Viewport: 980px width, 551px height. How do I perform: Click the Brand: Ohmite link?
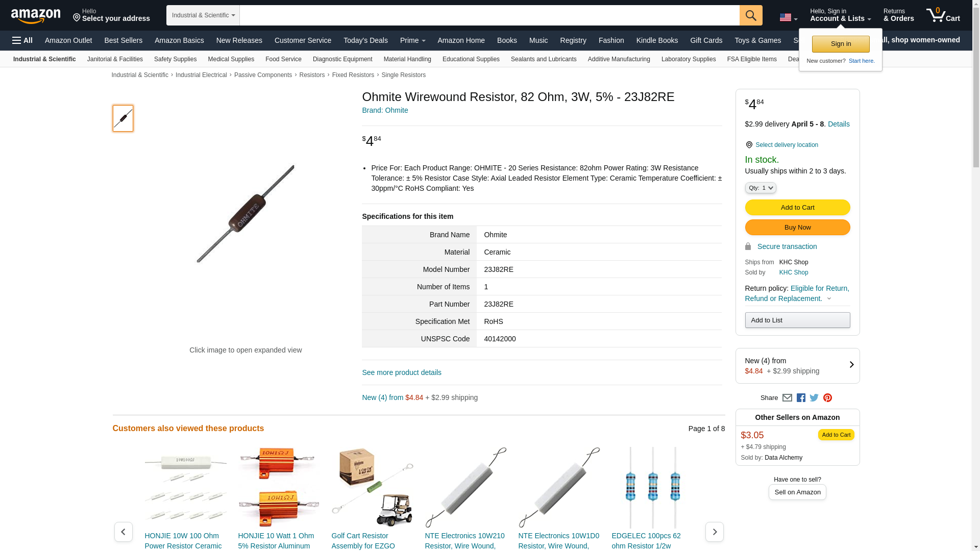[385, 110]
